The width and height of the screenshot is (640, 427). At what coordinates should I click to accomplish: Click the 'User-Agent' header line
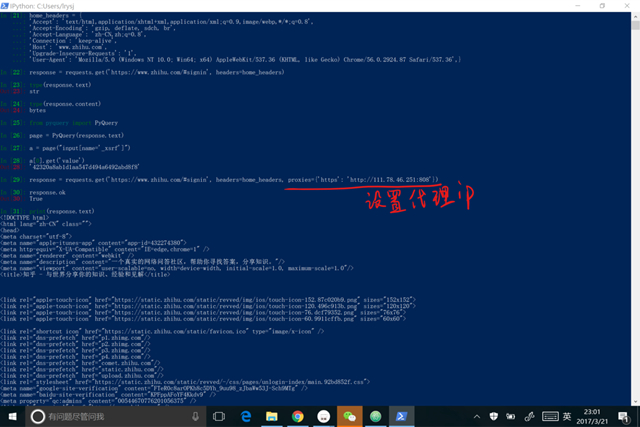click(247, 60)
